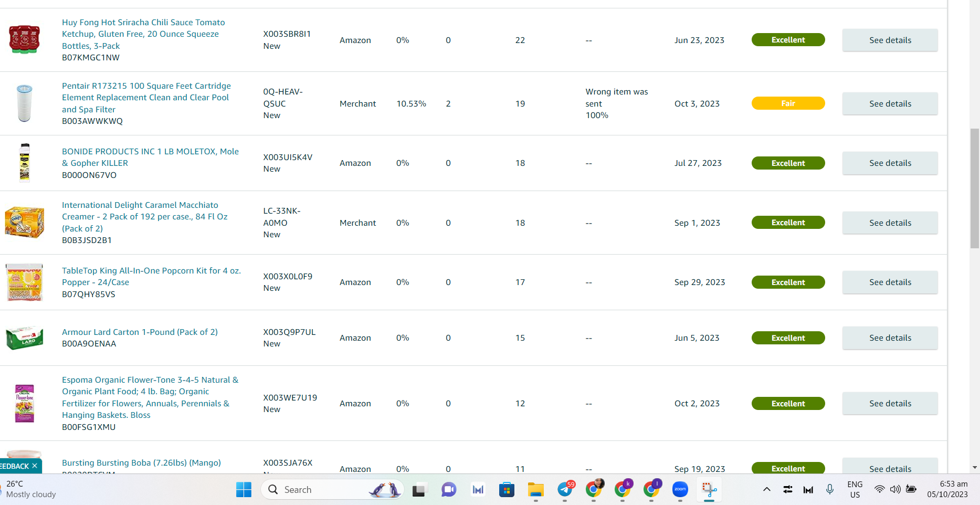980x505 pixels.
Task: Click the volume speaker tray icon
Action: point(895,489)
